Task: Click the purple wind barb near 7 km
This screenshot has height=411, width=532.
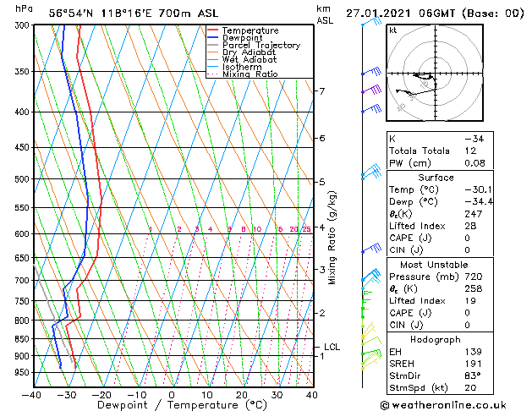Action: (371, 90)
